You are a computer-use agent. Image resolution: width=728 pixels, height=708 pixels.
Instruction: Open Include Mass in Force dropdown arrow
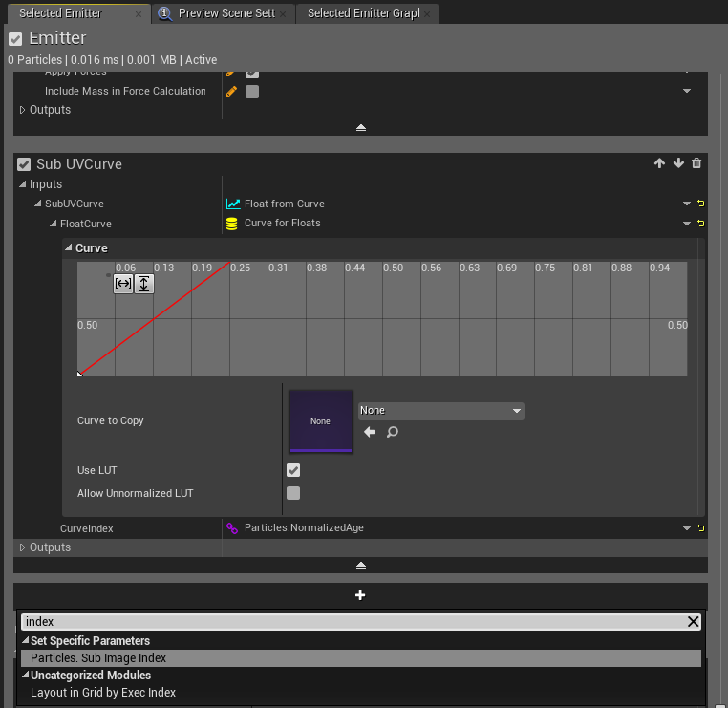(687, 91)
